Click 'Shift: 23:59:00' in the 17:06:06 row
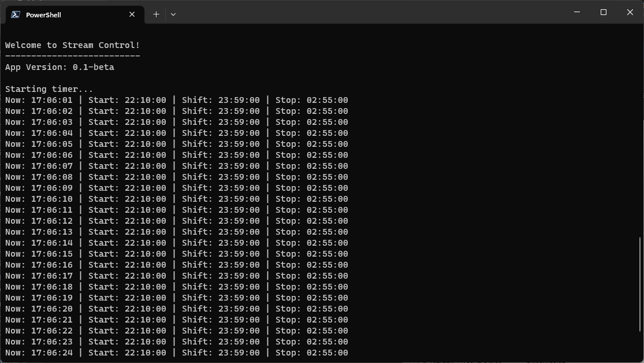 pos(221,155)
